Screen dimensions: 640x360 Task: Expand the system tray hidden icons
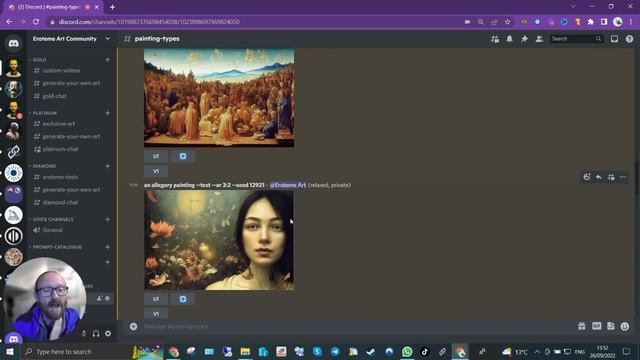(537, 351)
